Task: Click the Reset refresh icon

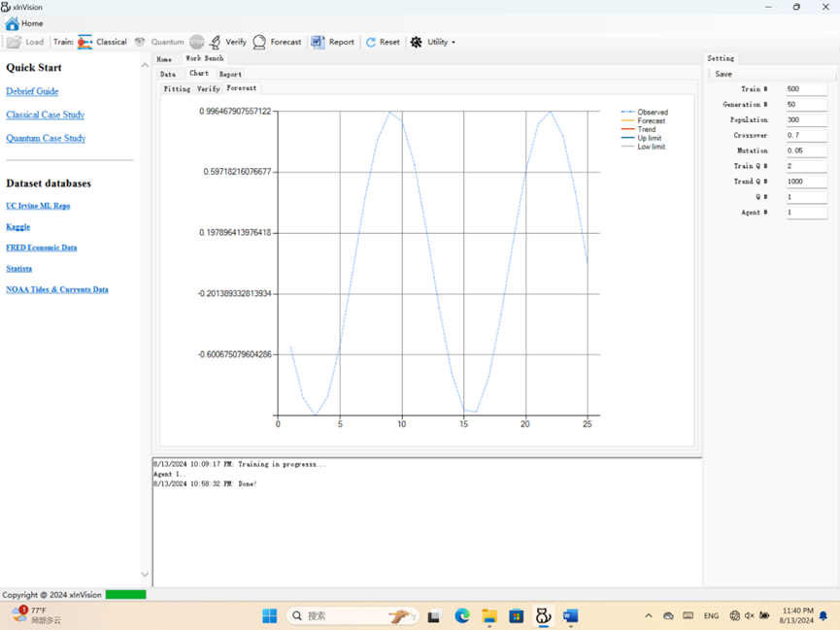Action: (x=371, y=42)
